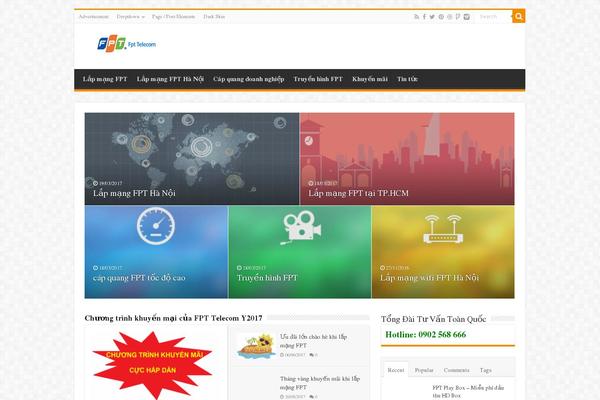Image resolution: width=600 pixels, height=400 pixels.
Task: Open Khuyến mãi navigation item
Action: point(370,79)
